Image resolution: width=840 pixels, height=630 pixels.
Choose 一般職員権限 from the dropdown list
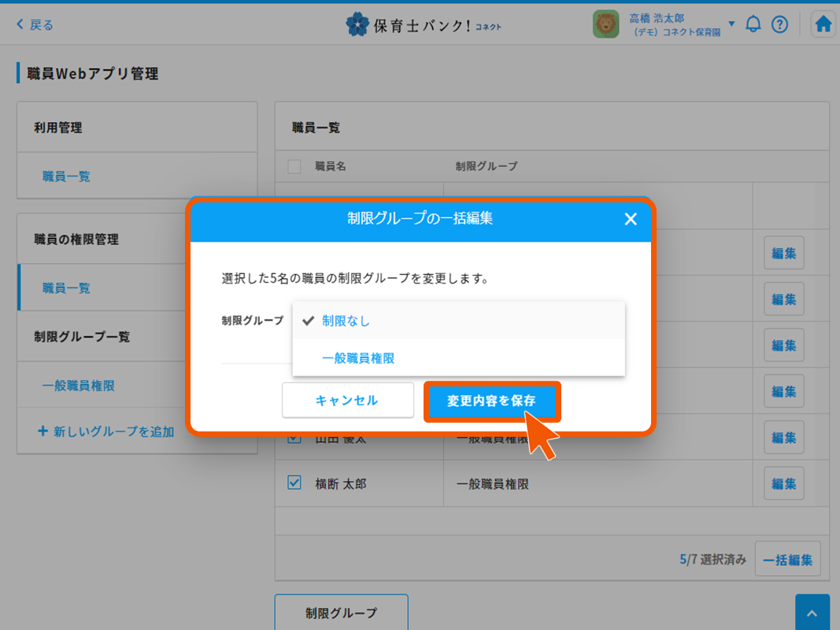[358, 358]
